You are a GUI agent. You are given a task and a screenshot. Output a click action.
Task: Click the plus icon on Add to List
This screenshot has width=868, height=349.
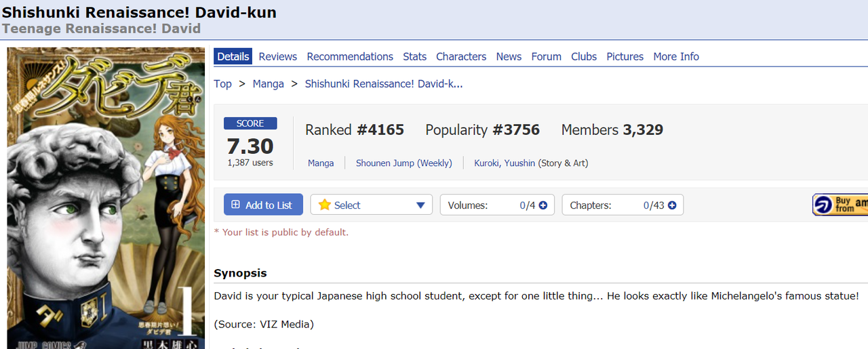point(236,205)
